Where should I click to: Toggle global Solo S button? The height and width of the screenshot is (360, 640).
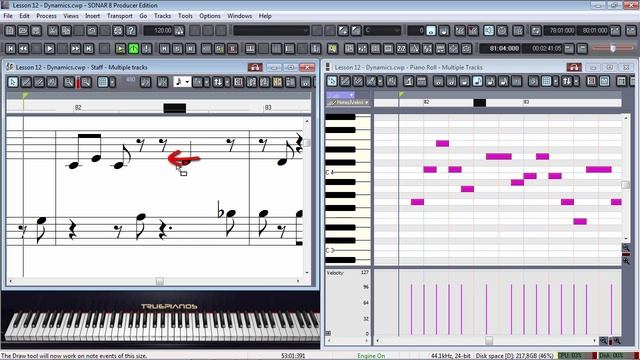(x=177, y=49)
